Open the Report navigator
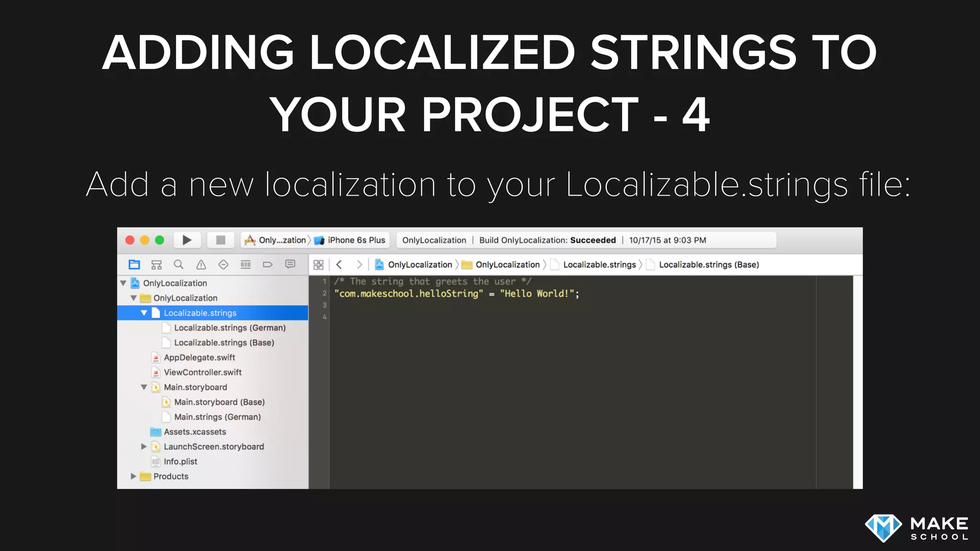 [x=290, y=264]
